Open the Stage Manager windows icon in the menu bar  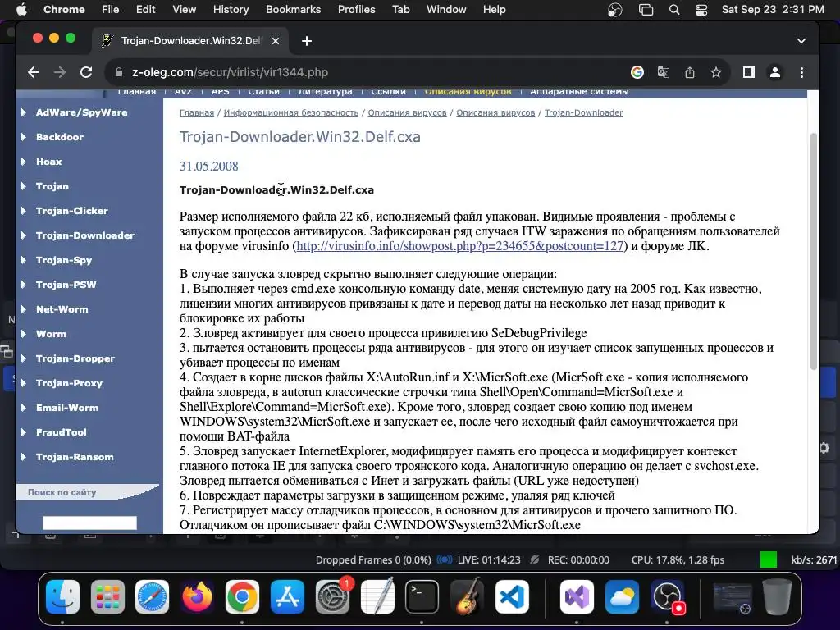click(646, 10)
